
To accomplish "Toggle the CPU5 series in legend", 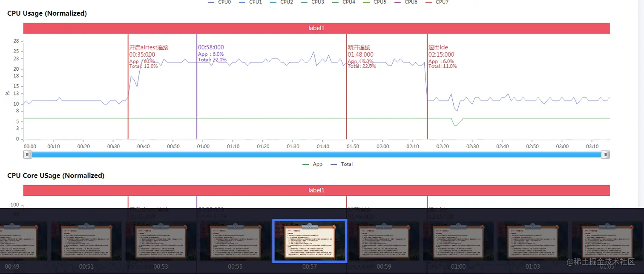I will point(374,2).
